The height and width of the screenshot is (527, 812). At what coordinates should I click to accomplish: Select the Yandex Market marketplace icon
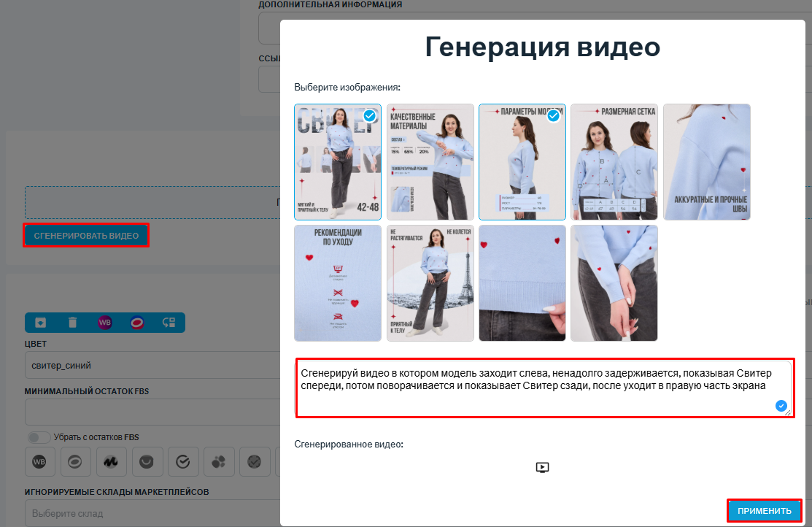(111, 461)
